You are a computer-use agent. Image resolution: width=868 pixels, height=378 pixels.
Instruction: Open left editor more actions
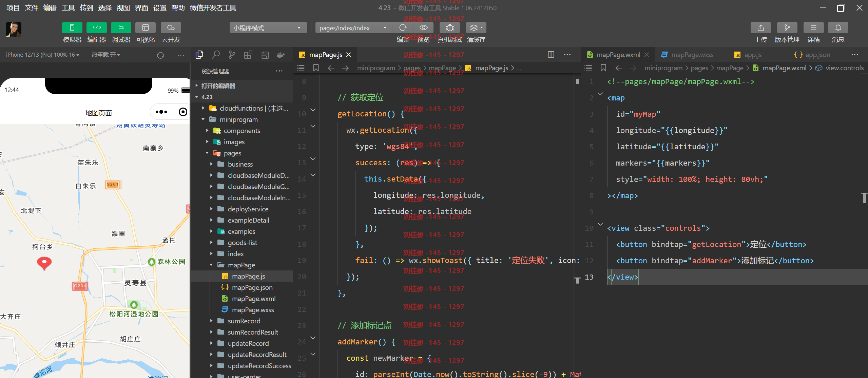point(567,55)
